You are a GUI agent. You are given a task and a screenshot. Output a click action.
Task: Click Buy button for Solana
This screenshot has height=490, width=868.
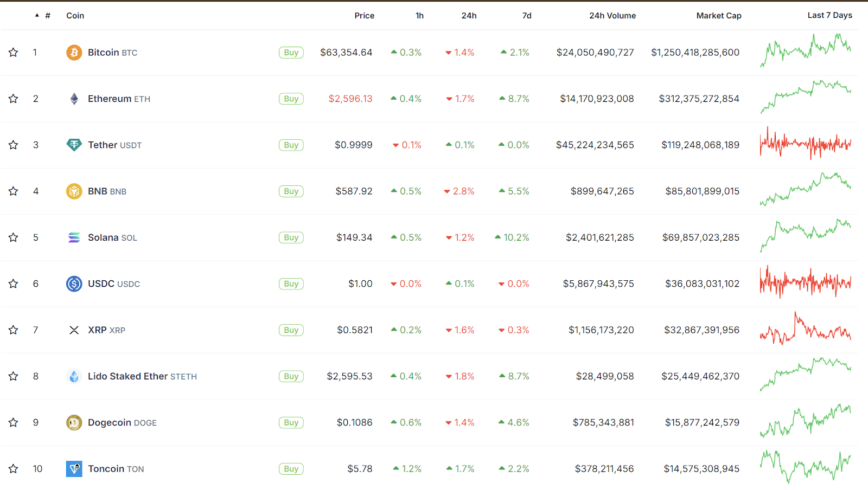pyautogui.click(x=291, y=237)
